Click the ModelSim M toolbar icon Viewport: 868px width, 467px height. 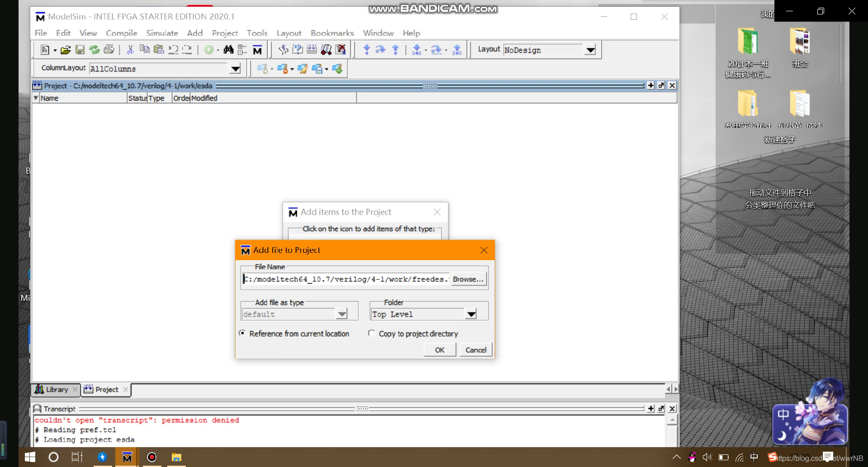point(257,50)
